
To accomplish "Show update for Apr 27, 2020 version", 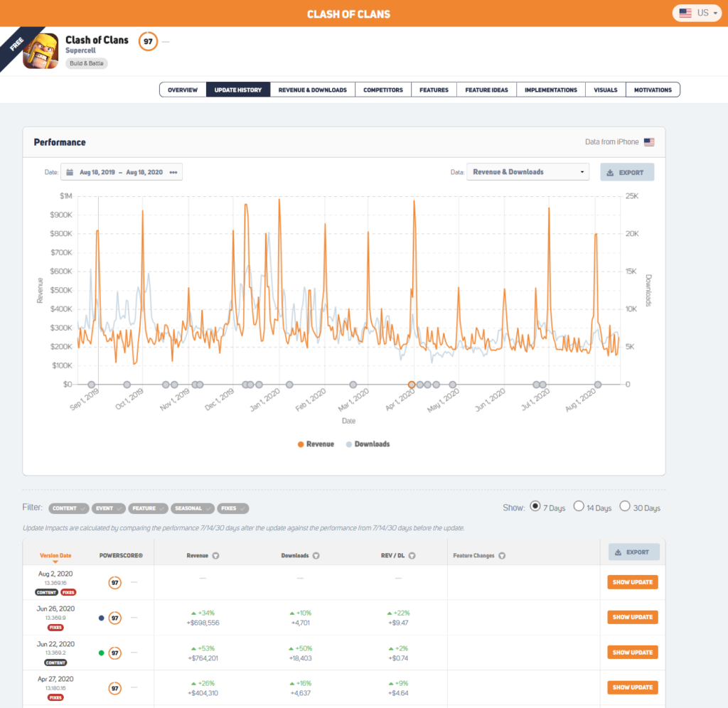I will click(632, 687).
